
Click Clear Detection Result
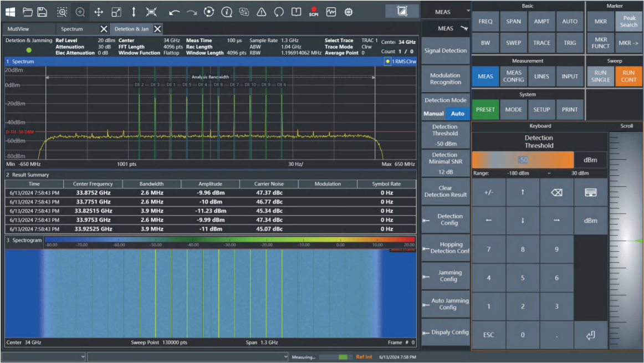pos(446,191)
